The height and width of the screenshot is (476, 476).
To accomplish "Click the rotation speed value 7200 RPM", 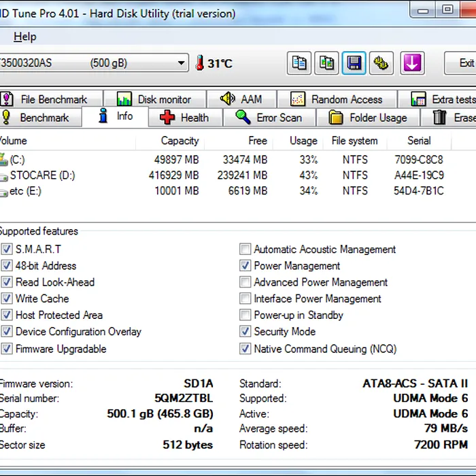I will click(x=441, y=445).
